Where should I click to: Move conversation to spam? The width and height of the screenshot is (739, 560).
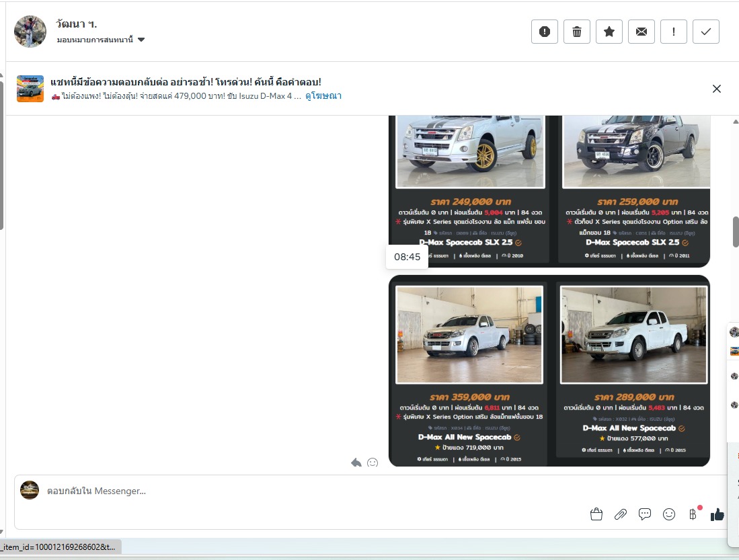[x=545, y=32]
